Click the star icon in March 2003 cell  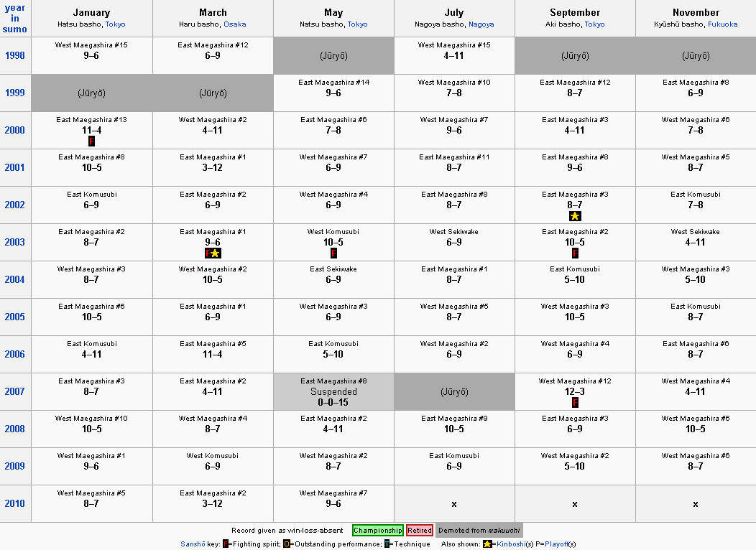[x=216, y=253]
